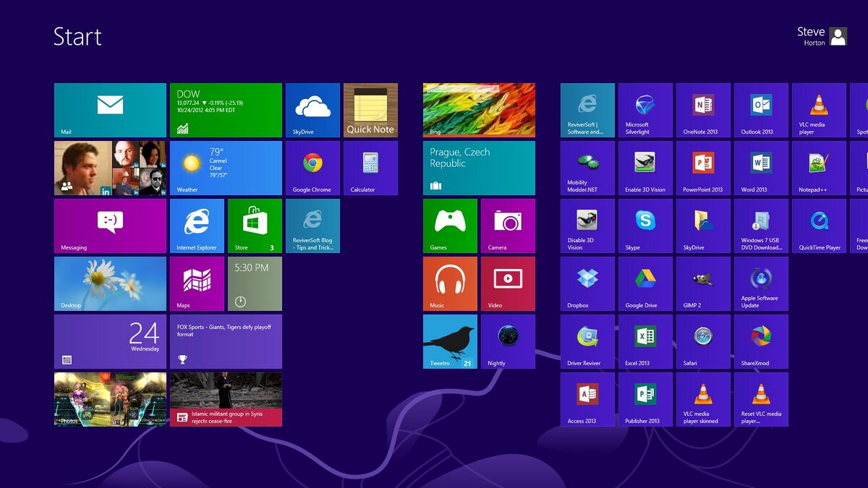Screen dimensions: 868x488
Task: Open the Photos live tile
Action: [109, 399]
